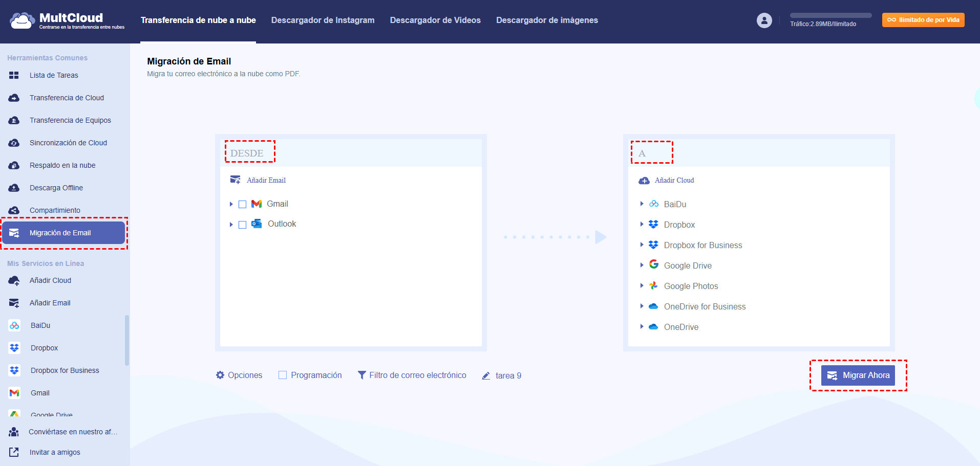Tick the Gmail checkbox

[x=243, y=204]
